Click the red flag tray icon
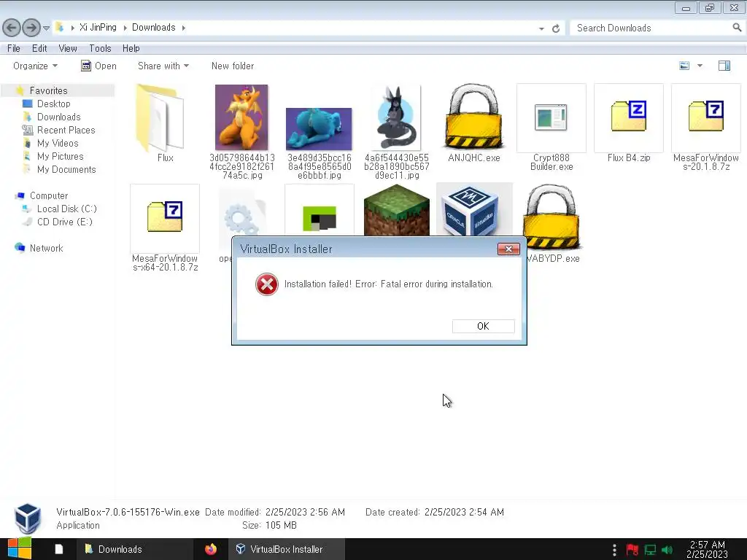This screenshot has width=747, height=560. (632, 550)
